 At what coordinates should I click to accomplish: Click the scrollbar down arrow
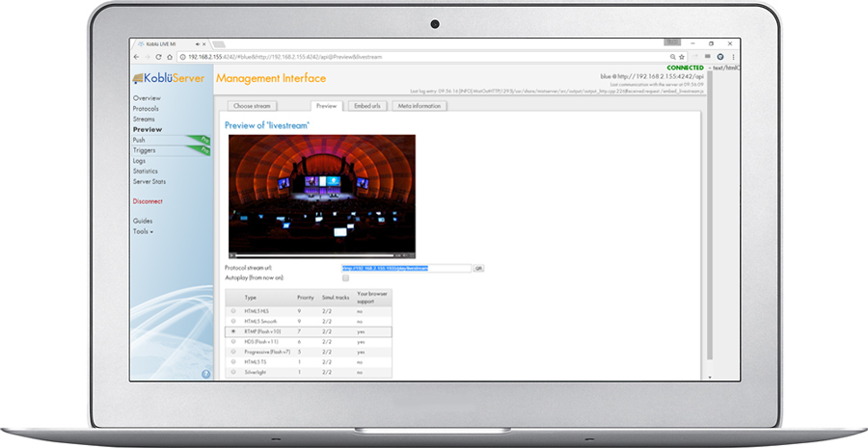710,378
